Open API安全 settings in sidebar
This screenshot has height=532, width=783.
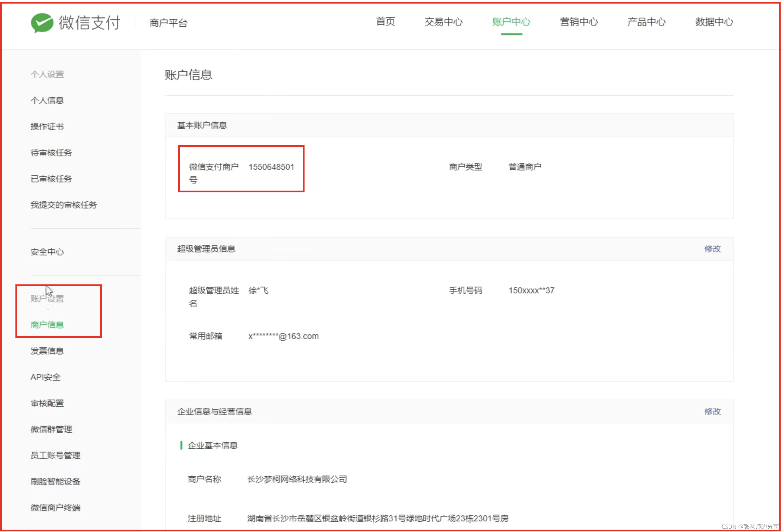pos(45,377)
